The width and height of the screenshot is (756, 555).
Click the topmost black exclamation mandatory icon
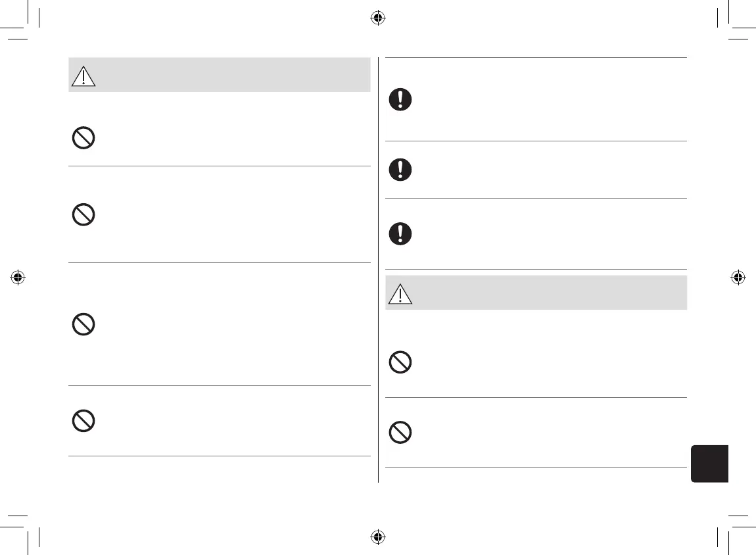400,99
